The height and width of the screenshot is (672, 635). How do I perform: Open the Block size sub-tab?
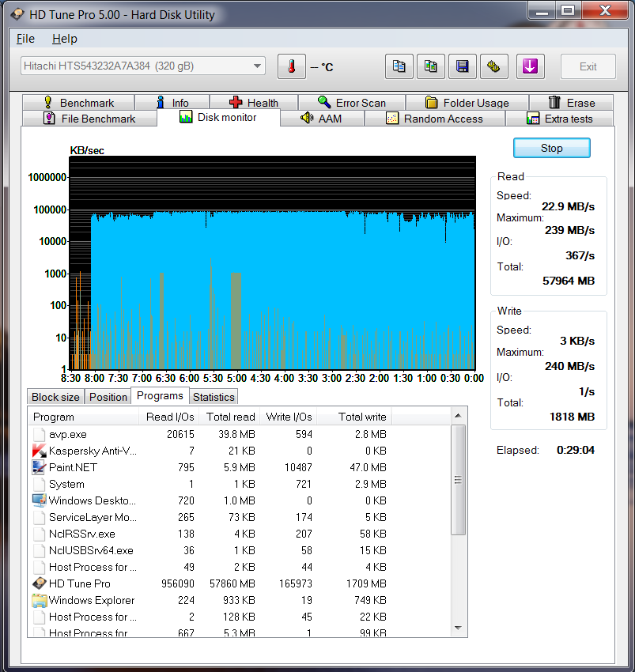55,397
